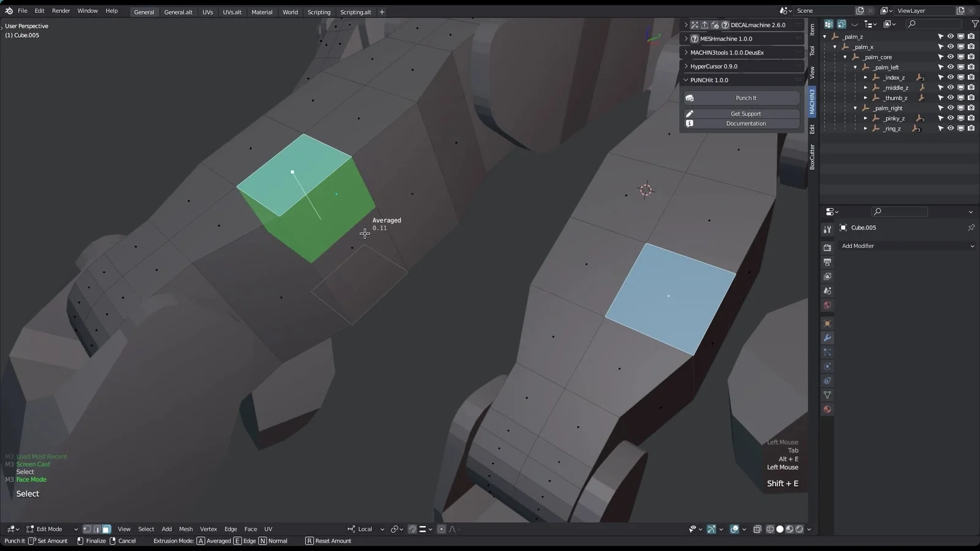Open the Mesh menu in the header
Image resolution: width=980 pixels, height=551 pixels.
[186, 529]
